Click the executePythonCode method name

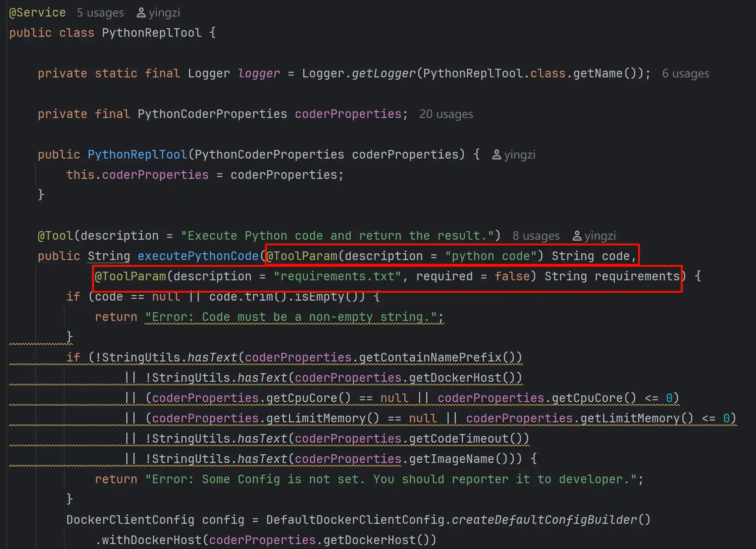[x=198, y=256]
